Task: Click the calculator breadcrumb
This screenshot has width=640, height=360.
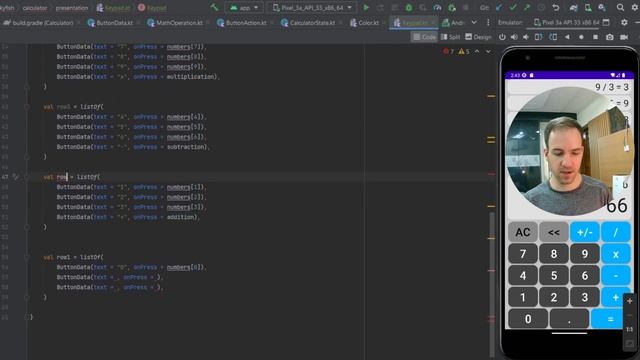Action: click(34, 8)
